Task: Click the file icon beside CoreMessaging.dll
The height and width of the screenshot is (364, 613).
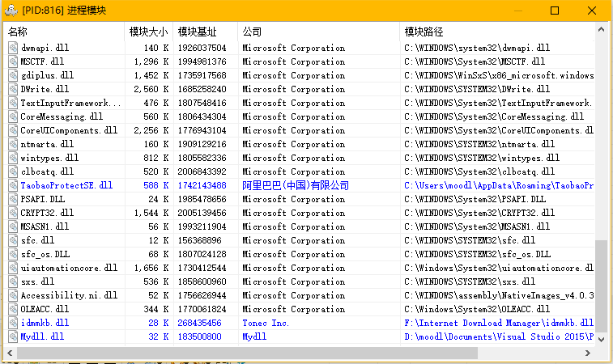Action: [x=13, y=116]
